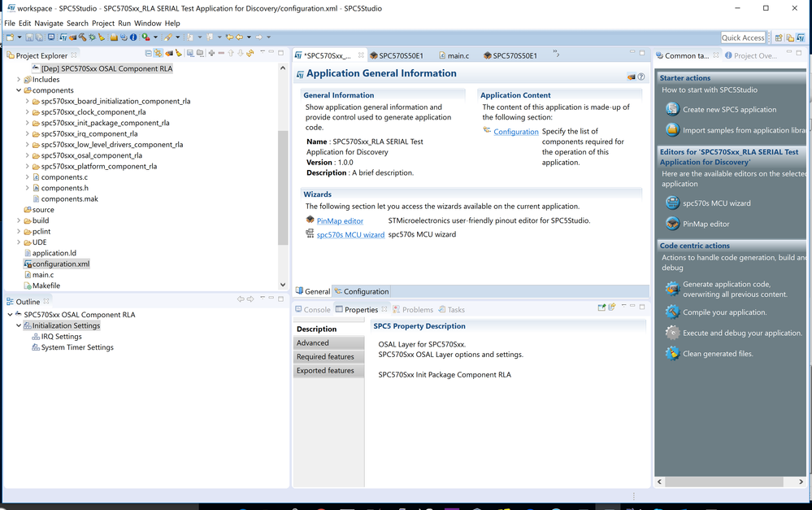Switch to the Console tab
The width and height of the screenshot is (812, 510).
coord(313,309)
